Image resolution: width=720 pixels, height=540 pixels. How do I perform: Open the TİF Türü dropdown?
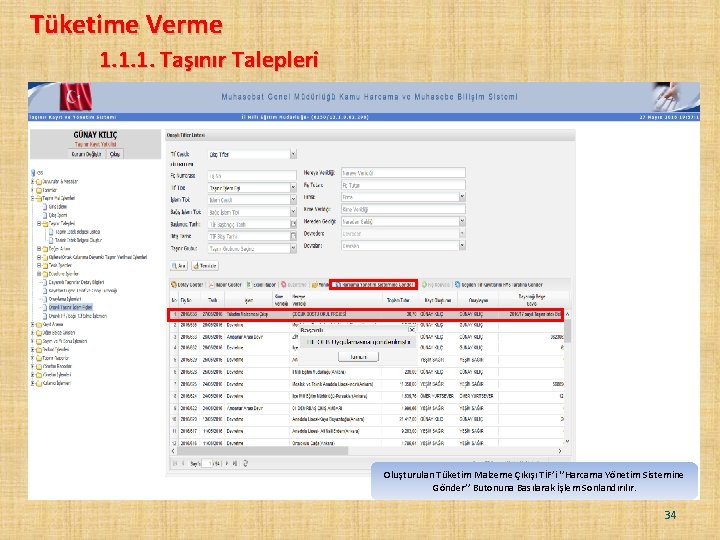(293, 188)
